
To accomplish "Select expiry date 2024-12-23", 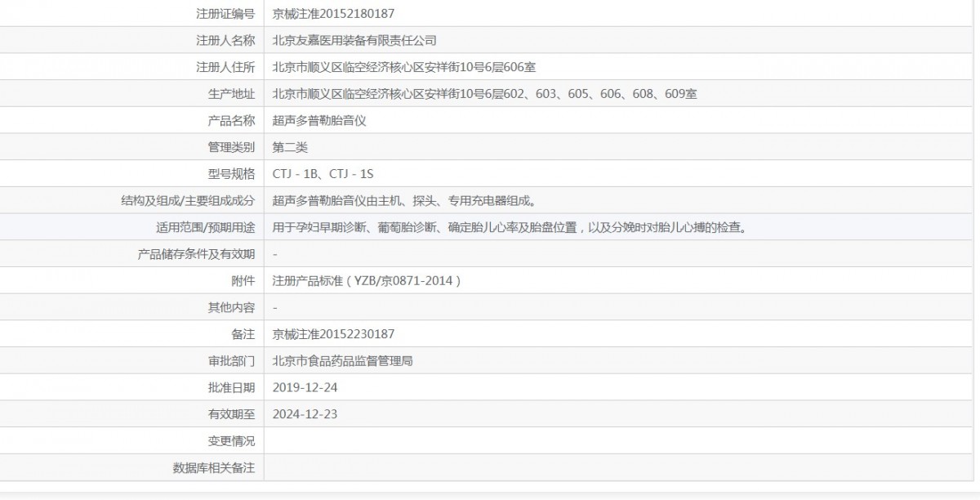I will coord(305,415).
